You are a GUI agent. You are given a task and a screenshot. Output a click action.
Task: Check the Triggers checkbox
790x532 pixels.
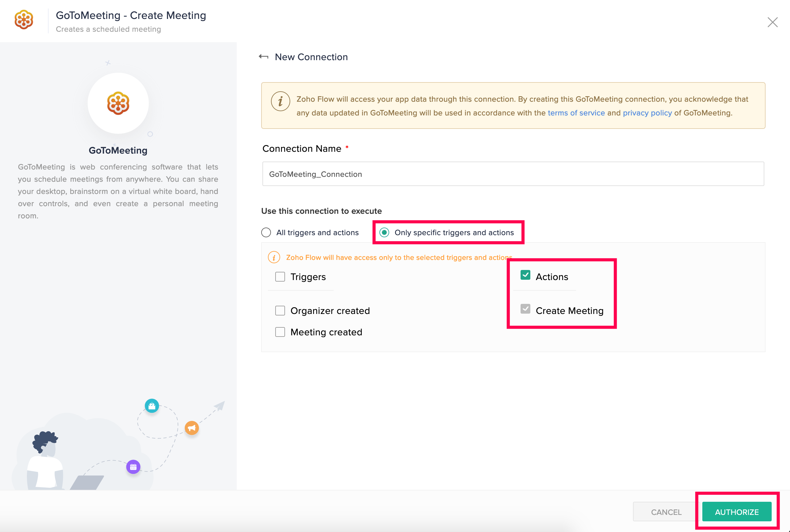(280, 277)
